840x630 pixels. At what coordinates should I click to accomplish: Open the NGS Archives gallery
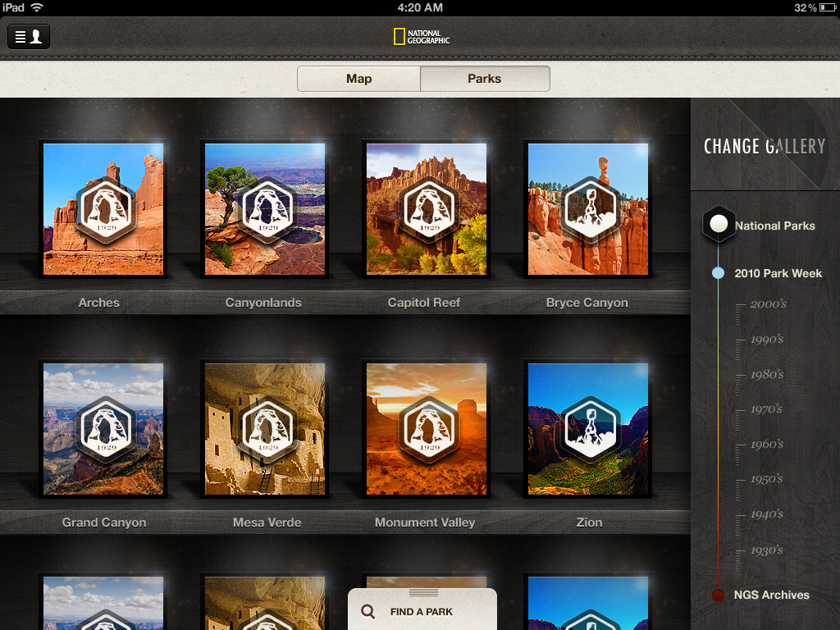[x=771, y=596]
